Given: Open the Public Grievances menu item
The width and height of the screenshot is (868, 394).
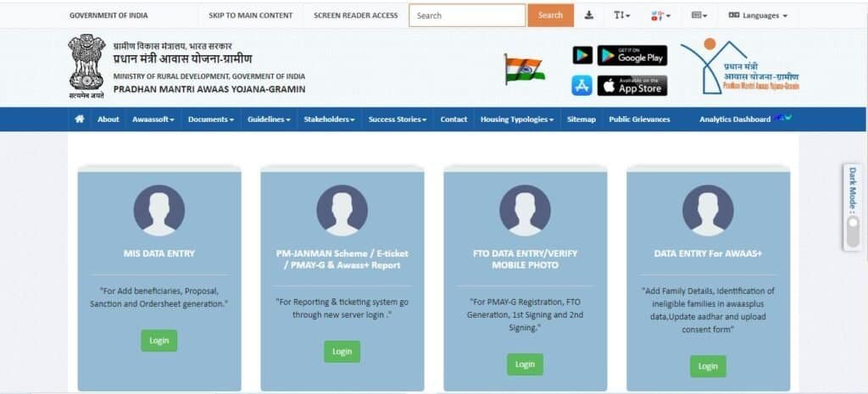Looking at the screenshot, I should click(639, 119).
